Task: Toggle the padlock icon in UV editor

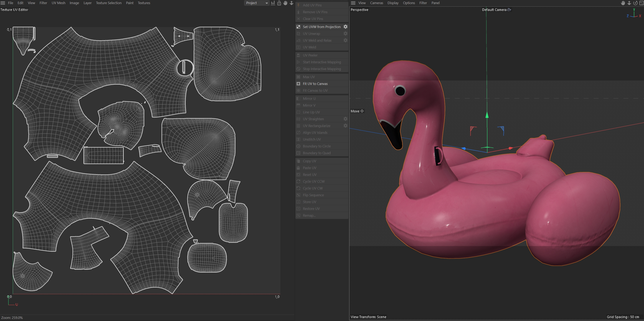Action: (279, 3)
